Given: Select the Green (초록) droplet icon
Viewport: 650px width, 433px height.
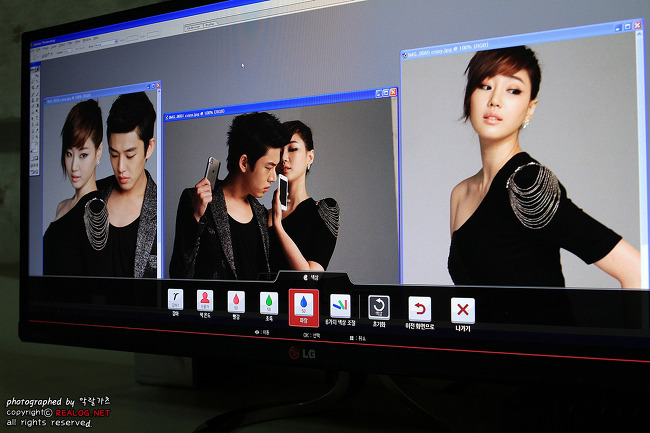Looking at the screenshot, I should 269,303.
